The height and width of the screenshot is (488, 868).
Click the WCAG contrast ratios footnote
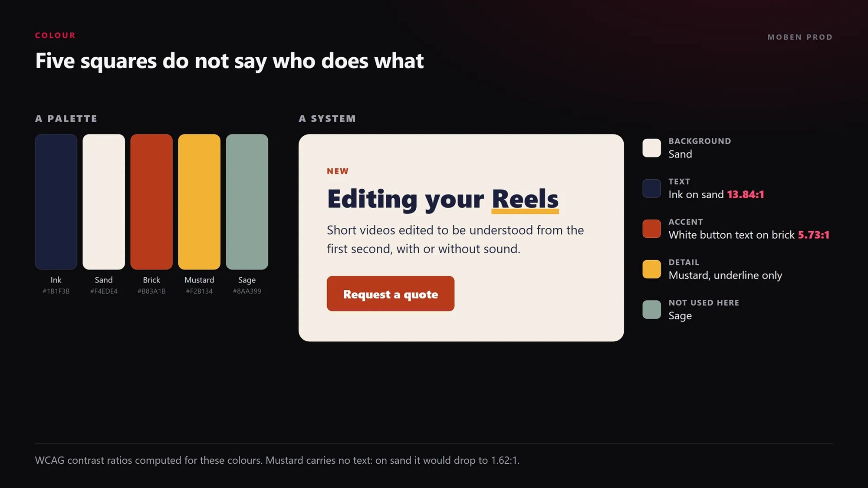coord(277,460)
